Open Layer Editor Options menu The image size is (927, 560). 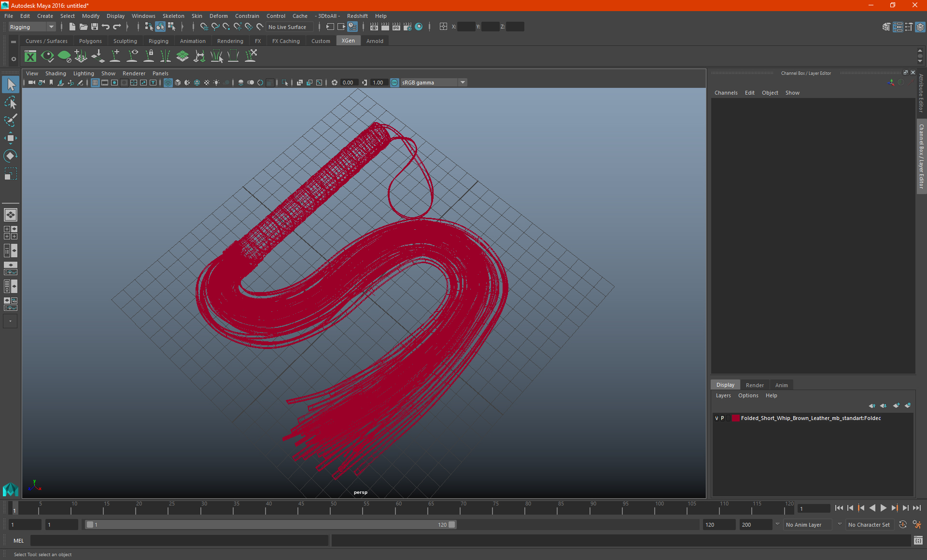coord(748,395)
